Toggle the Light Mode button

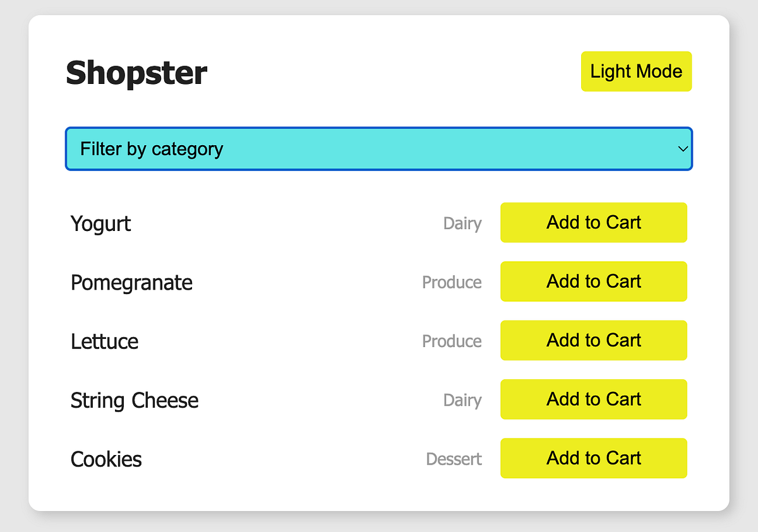(636, 71)
